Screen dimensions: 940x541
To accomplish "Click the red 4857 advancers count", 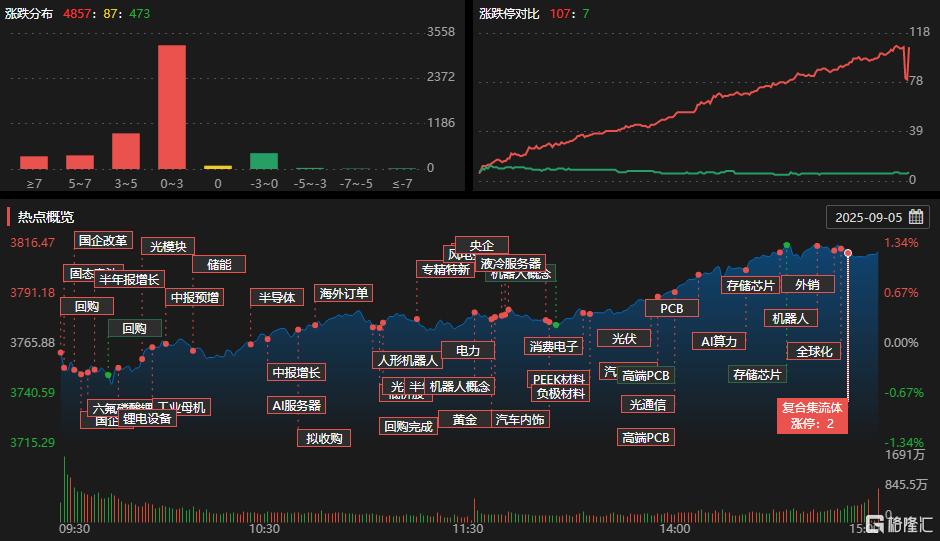I will coord(77,13).
